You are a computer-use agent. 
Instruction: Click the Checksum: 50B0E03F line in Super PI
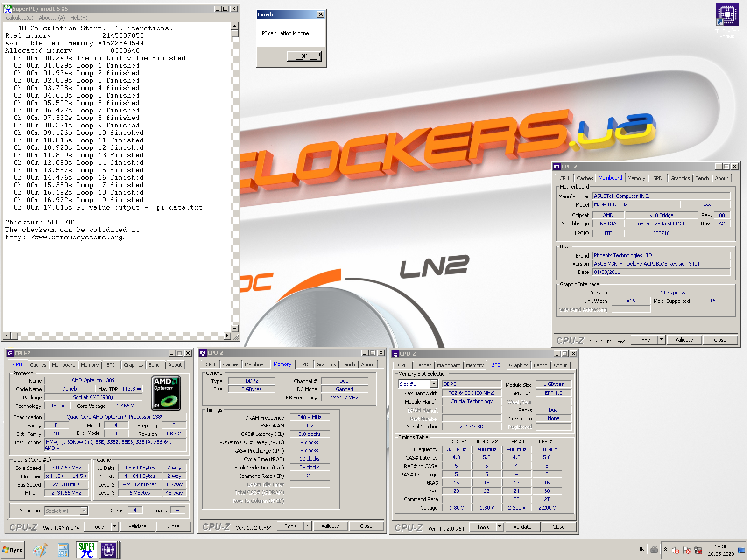tap(43, 222)
